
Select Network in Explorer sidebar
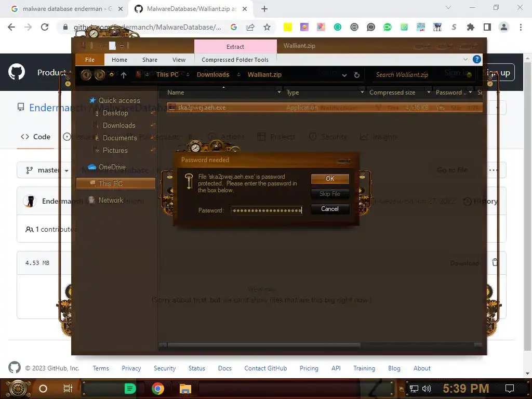111,200
